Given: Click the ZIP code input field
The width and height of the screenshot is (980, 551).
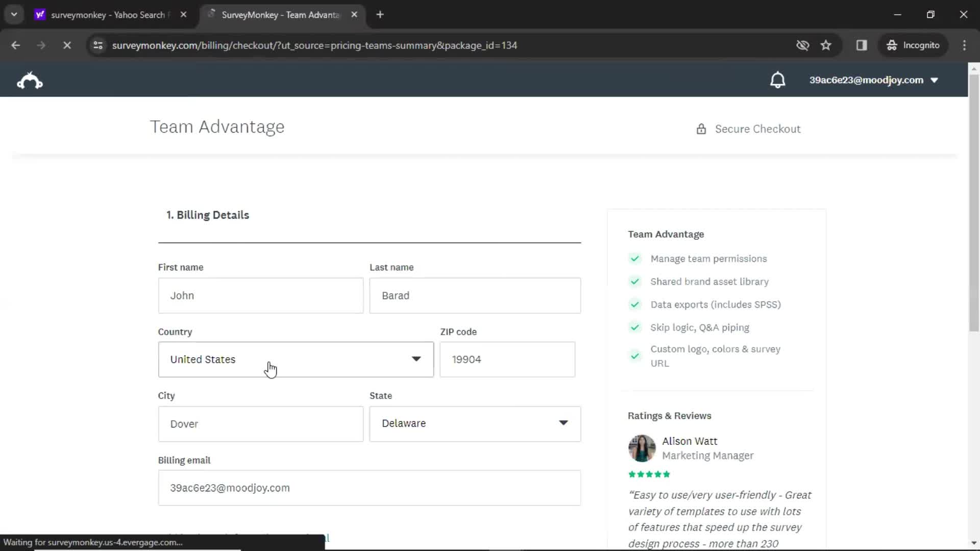Looking at the screenshot, I should (x=507, y=359).
